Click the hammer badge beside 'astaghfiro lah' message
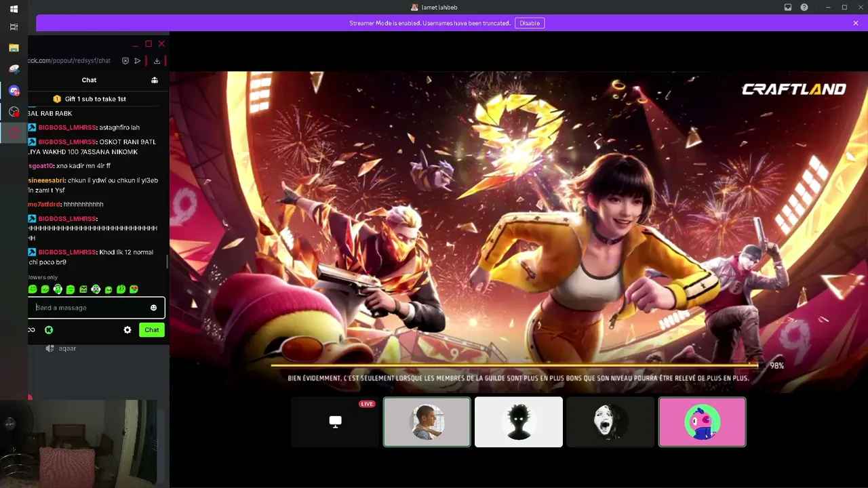 pos(32,127)
